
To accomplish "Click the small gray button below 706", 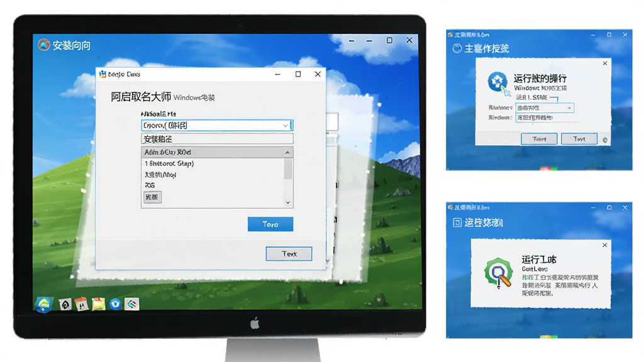I will point(152,197).
